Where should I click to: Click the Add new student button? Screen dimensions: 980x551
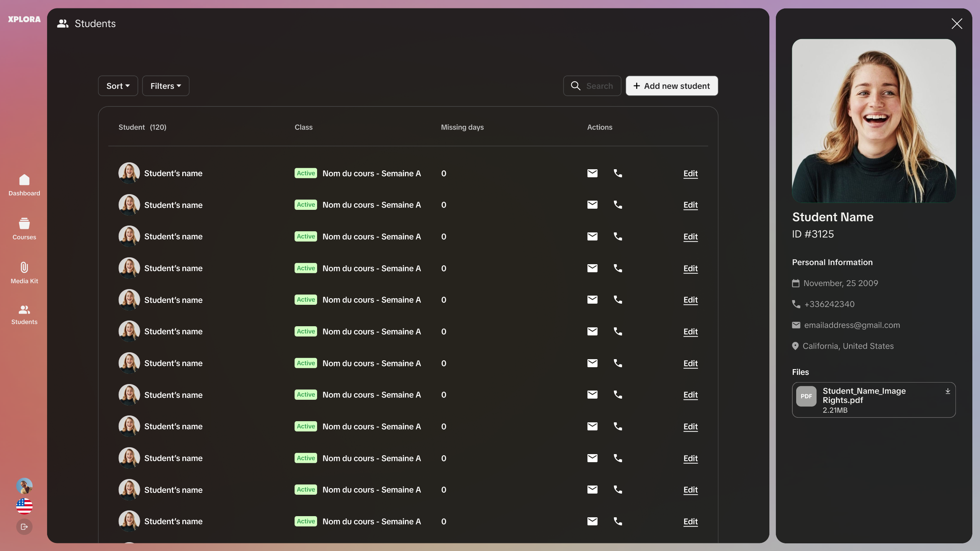click(x=672, y=86)
